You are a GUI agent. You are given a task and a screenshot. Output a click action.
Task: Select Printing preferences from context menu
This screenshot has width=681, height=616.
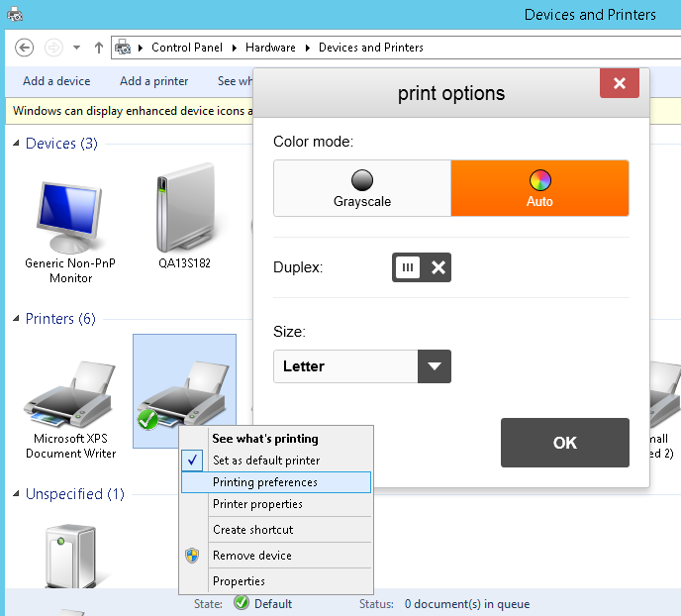point(265,482)
